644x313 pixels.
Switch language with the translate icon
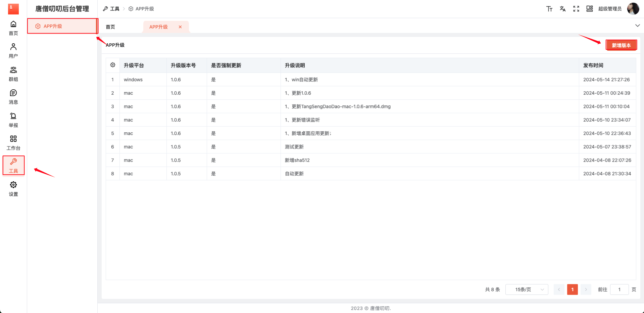(x=562, y=9)
